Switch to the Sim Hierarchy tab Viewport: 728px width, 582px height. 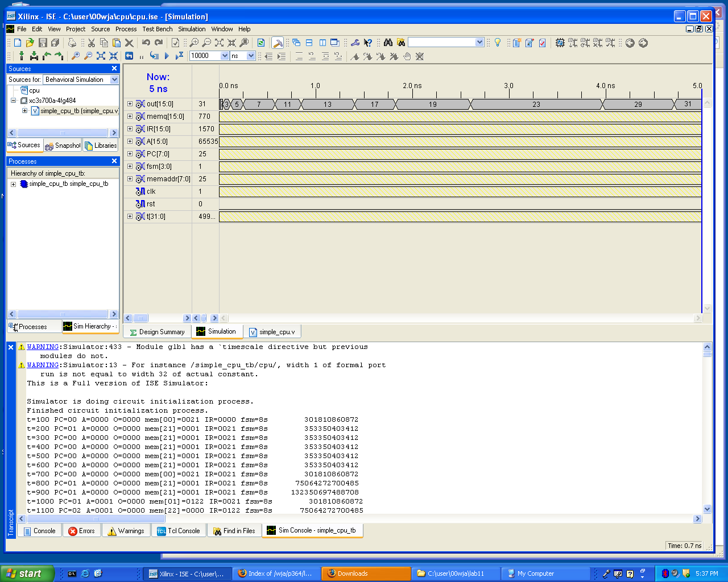[x=90, y=326]
